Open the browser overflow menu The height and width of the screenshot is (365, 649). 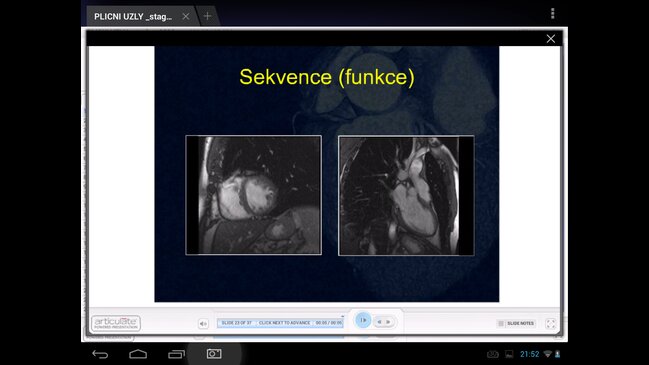pos(553,14)
